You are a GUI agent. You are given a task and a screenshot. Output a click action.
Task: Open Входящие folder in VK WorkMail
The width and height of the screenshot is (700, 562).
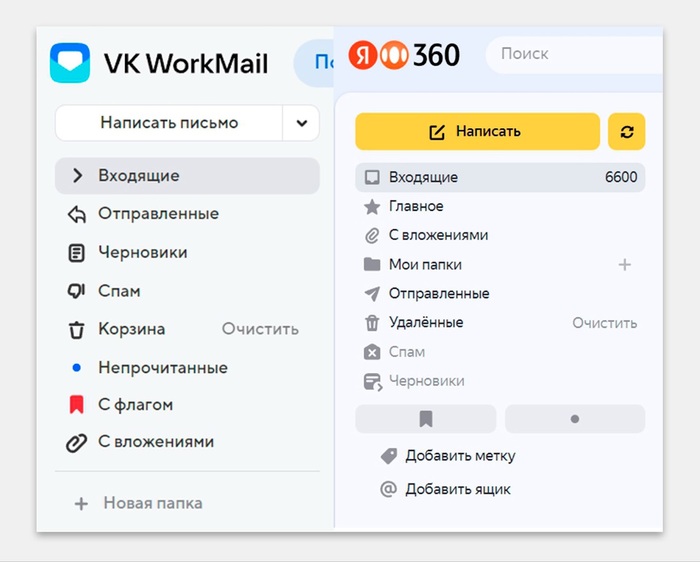pos(187,175)
